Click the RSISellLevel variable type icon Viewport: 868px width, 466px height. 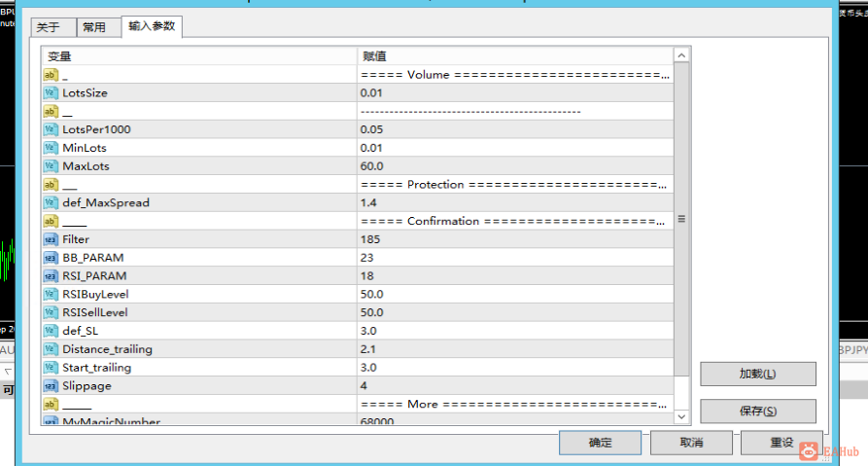pyautogui.click(x=51, y=312)
